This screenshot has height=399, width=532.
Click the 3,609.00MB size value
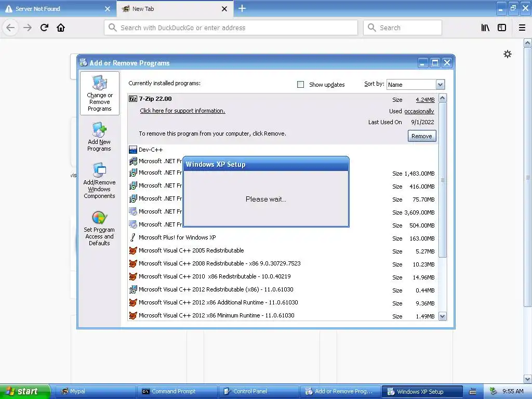419,212
